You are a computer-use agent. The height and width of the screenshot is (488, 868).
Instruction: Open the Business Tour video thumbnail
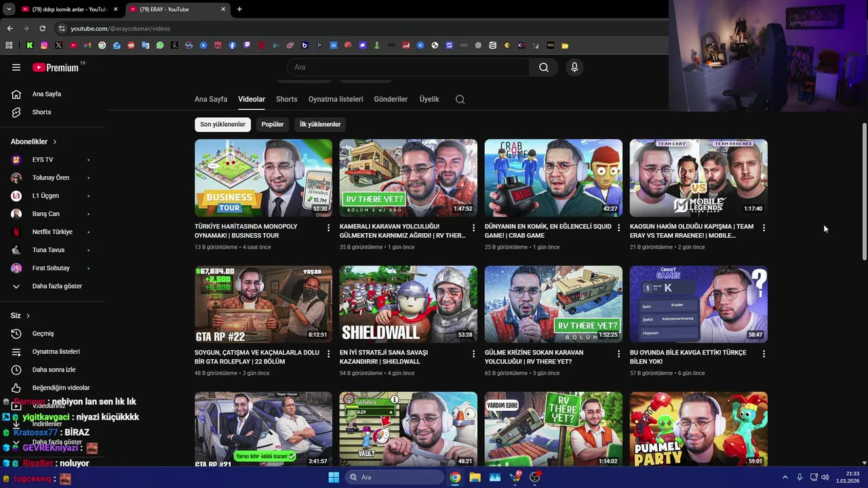(263, 178)
